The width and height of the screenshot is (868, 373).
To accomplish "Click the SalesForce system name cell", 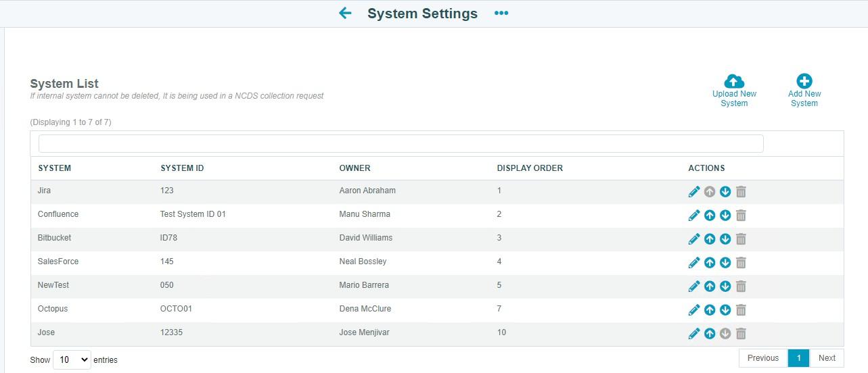I will tap(58, 262).
